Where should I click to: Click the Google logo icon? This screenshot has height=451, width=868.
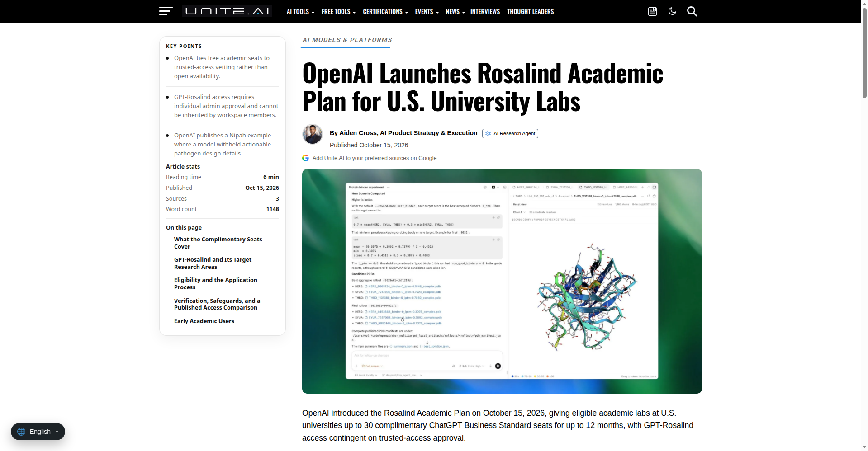306,158
